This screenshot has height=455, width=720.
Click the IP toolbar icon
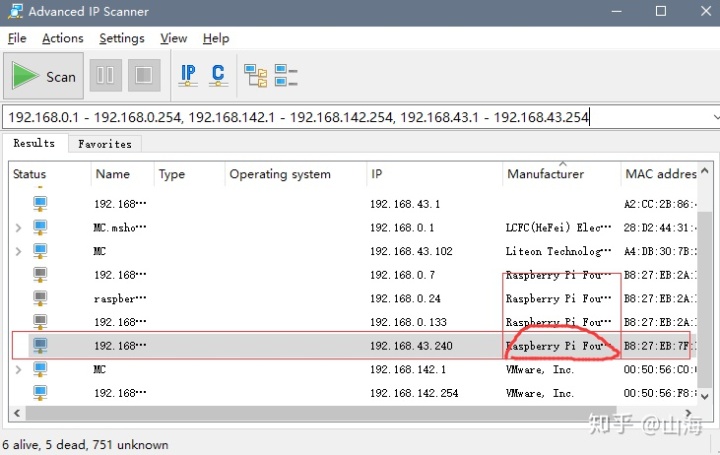coord(188,75)
